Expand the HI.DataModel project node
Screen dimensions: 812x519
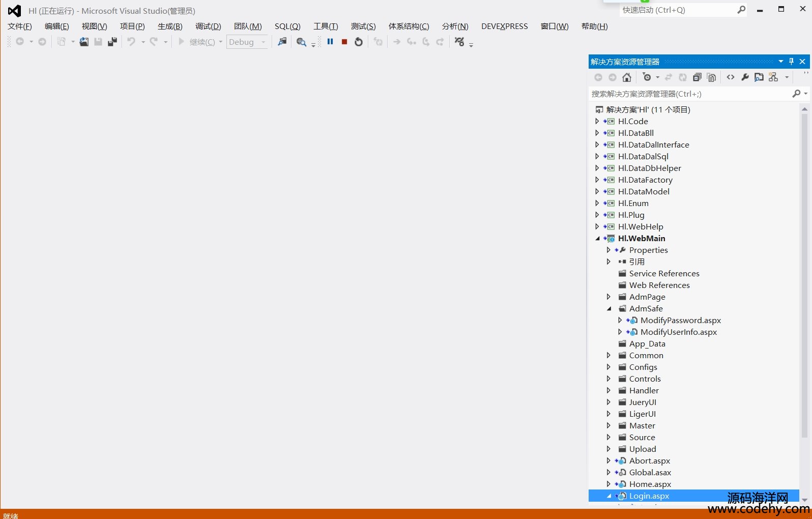[x=597, y=191]
